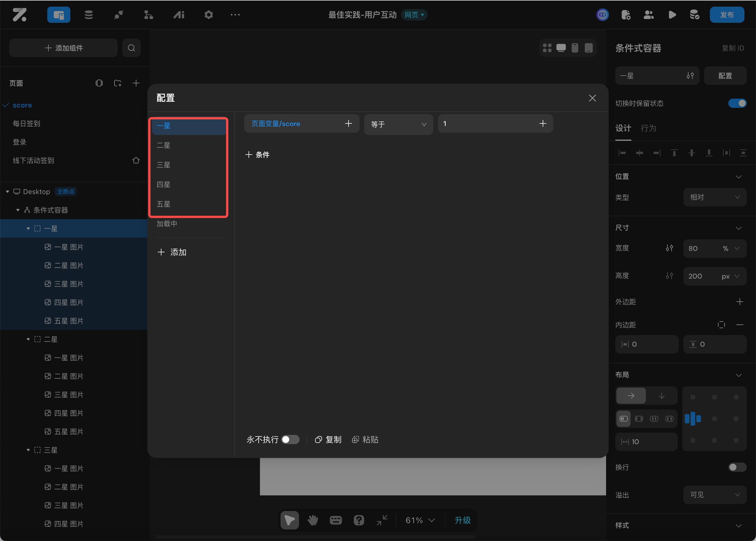Click the AI tool icon

179,15
